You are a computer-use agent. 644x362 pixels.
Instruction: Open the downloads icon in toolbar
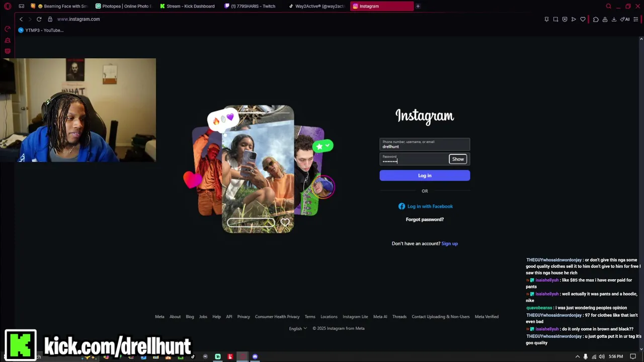614,19
